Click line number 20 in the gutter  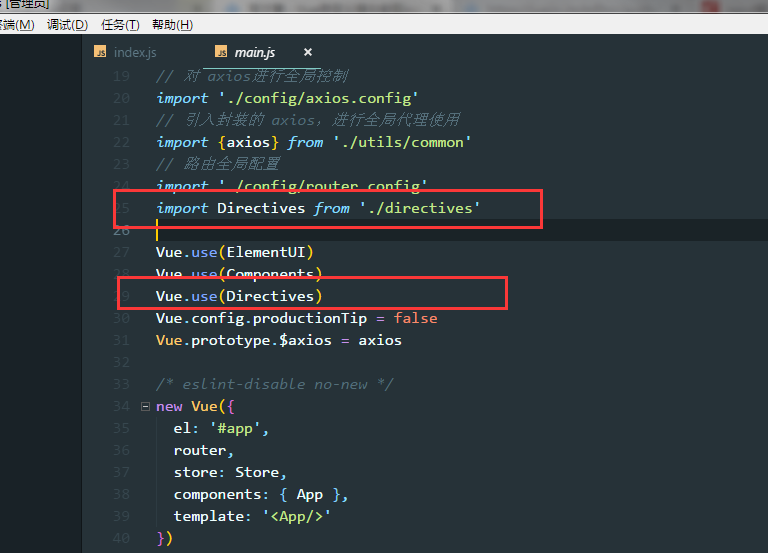121,98
